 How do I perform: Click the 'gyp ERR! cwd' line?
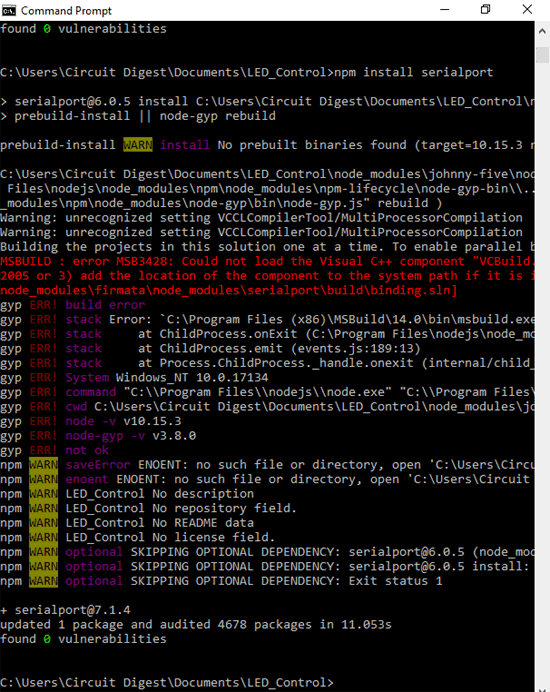[267, 407]
